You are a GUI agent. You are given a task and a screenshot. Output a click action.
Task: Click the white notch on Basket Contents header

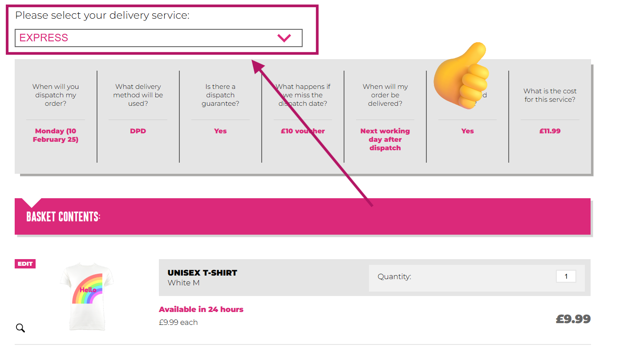32,202
